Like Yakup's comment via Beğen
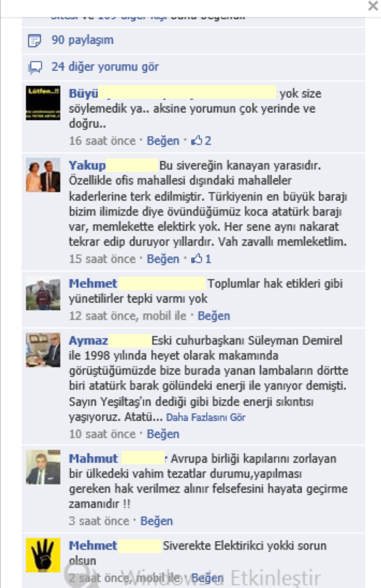The image size is (381, 588). coord(163,259)
